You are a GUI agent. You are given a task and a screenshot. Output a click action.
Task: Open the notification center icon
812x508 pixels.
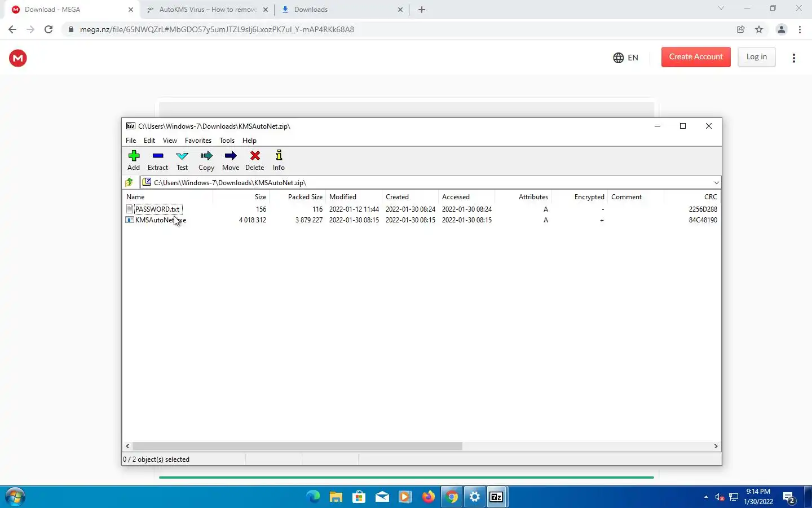789,497
